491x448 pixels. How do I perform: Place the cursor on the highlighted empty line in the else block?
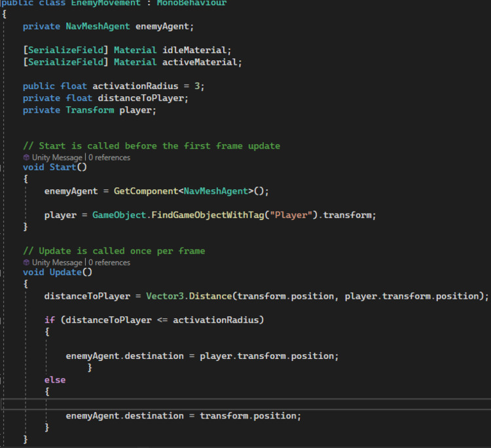(x=245, y=404)
